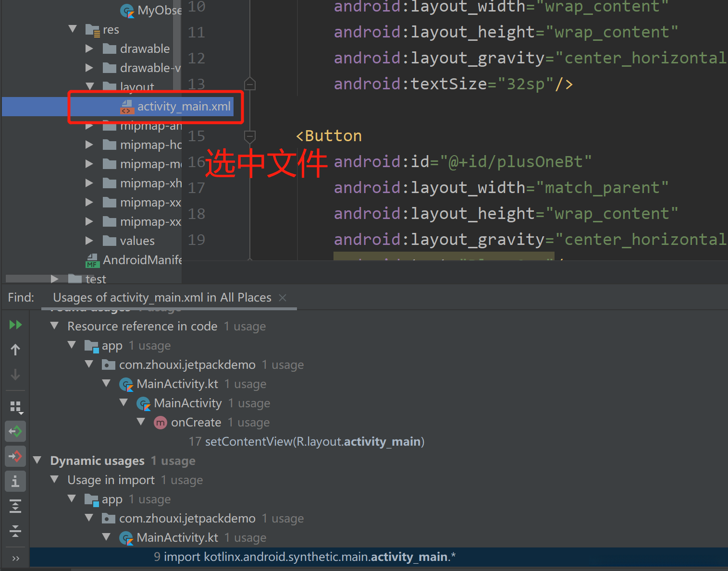Image resolution: width=728 pixels, height=571 pixels.
Task: Jump to next occurrence with down arrow
Action: tap(15, 374)
